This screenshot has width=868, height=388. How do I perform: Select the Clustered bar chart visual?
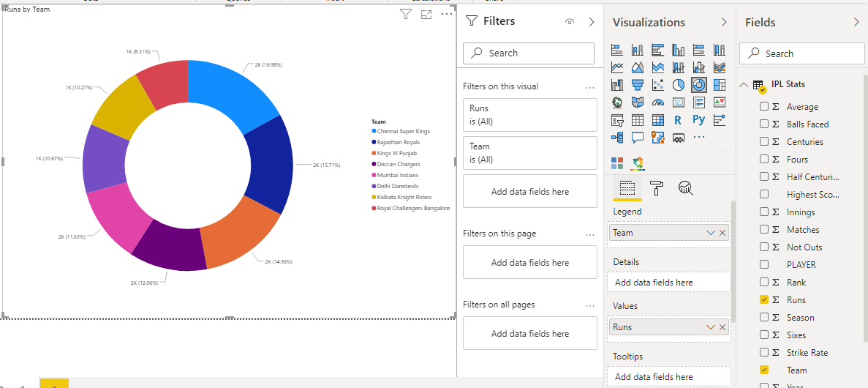pos(658,50)
